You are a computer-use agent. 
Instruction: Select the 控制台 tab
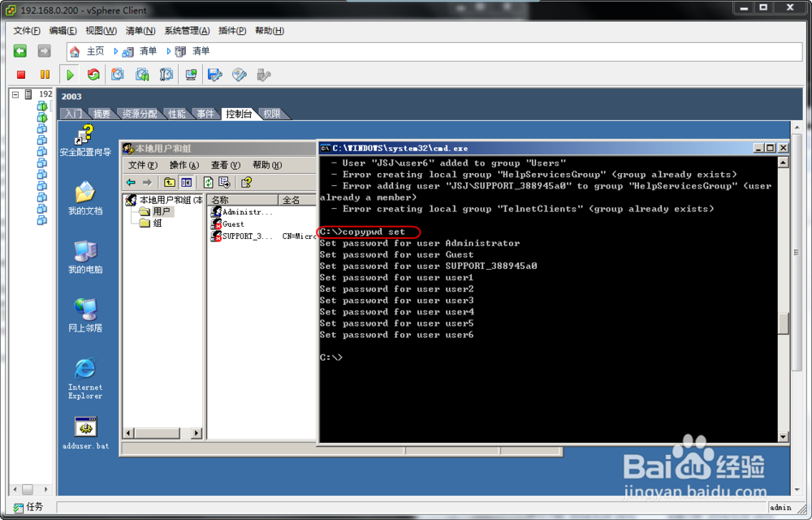[239, 114]
